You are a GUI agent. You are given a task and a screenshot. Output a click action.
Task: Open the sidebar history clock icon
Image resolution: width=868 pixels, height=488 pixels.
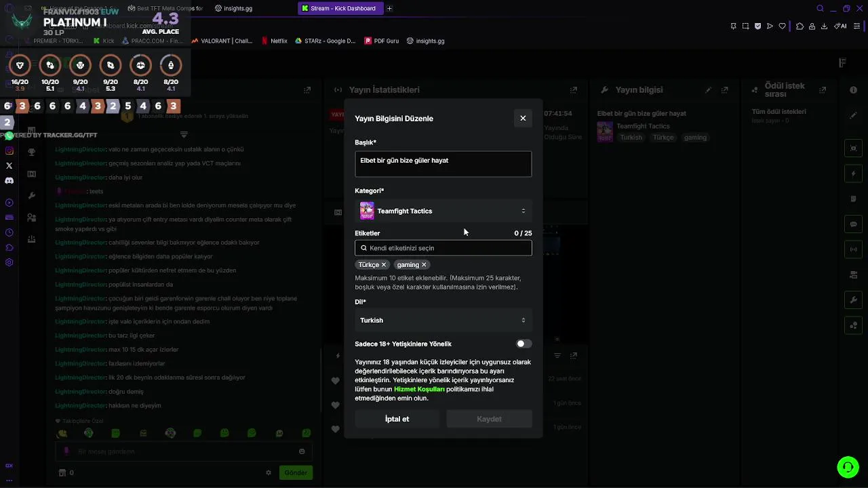(9, 232)
